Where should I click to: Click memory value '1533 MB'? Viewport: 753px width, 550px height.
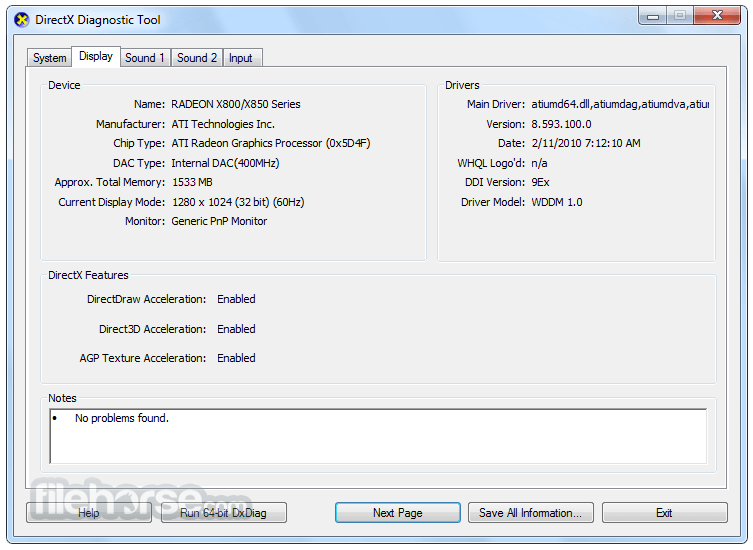pos(192,182)
